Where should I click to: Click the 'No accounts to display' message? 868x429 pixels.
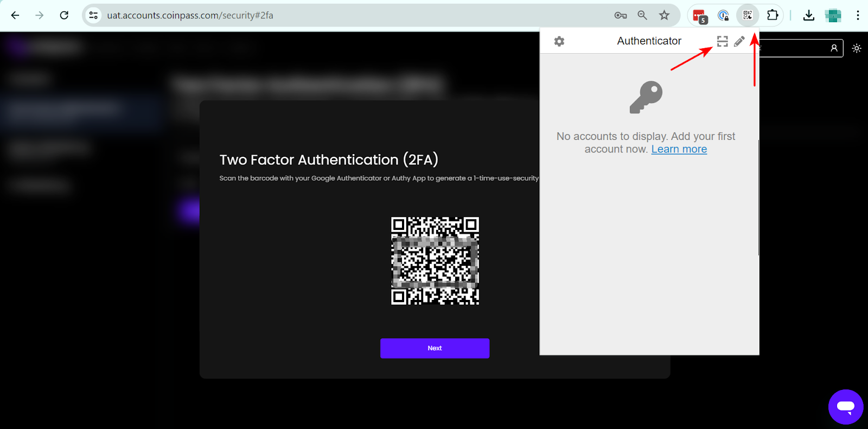646,143
